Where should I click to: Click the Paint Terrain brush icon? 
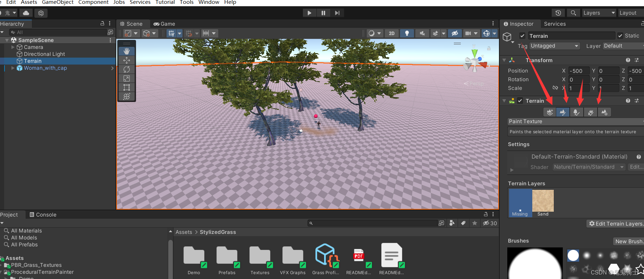[563, 112]
